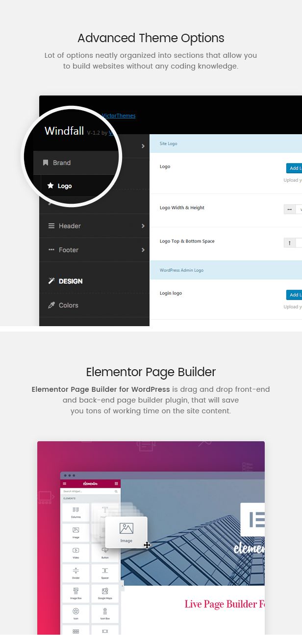Select the Icon Box widget

pos(105,612)
